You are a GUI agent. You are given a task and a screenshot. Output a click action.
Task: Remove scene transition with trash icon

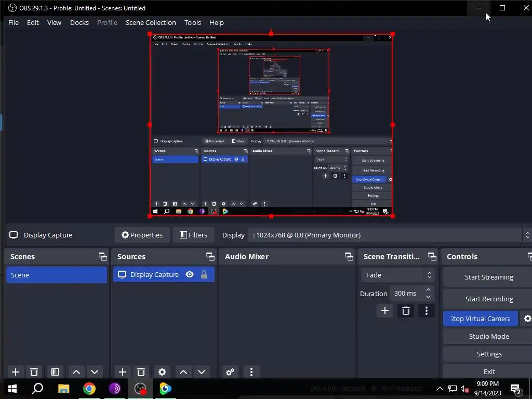(406, 311)
